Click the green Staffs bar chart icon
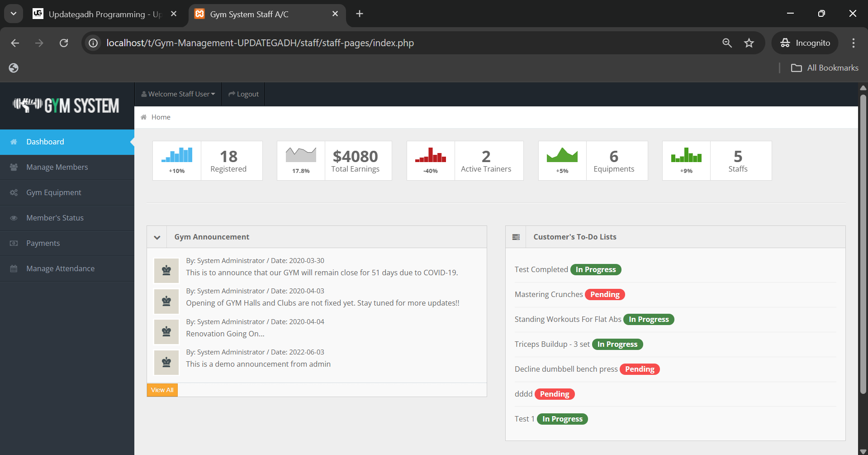This screenshot has height=455, width=868. tap(686, 155)
